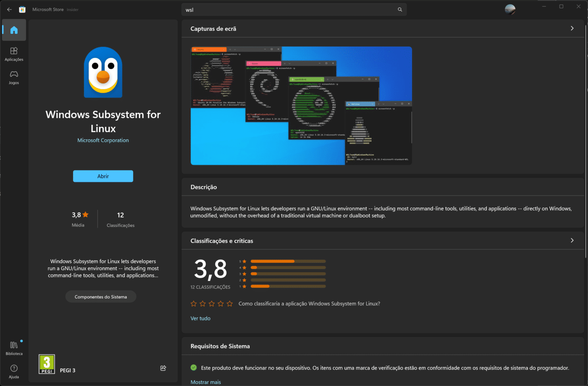Give a one-star rating to the app
Viewport: 588px width, 386px height.
pos(193,303)
